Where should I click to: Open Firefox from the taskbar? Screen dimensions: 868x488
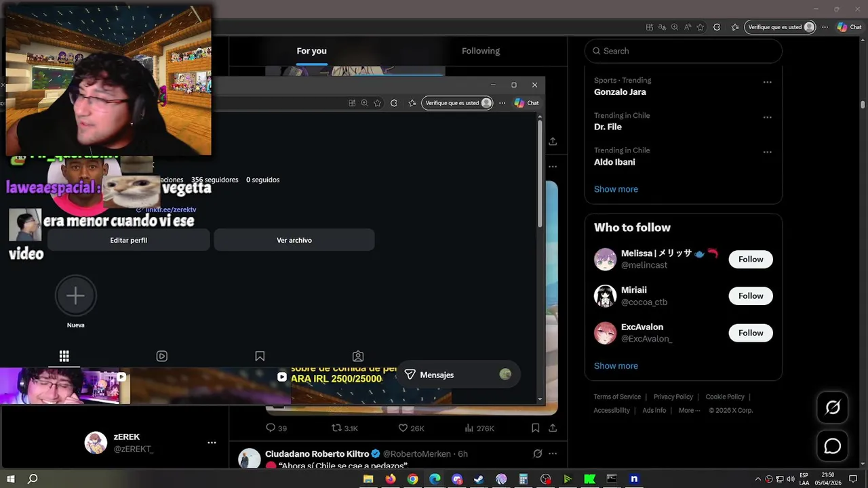tap(390, 479)
